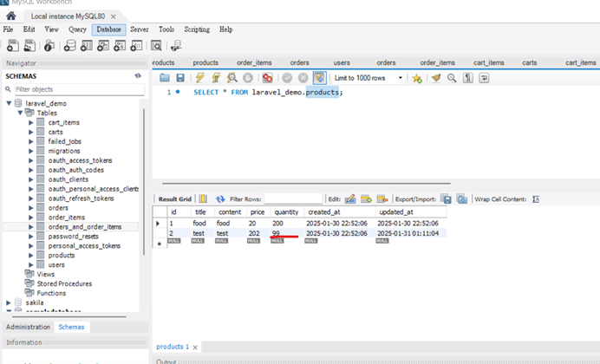Execute the SQL script lightning icon
The width and height of the screenshot is (600, 364).
pyautogui.click(x=199, y=78)
